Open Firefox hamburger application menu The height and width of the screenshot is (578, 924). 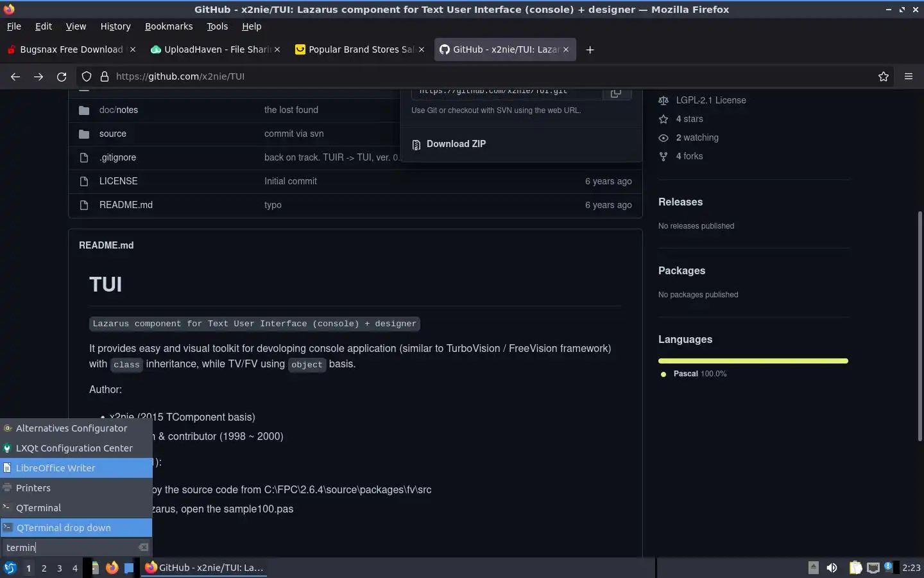(909, 76)
